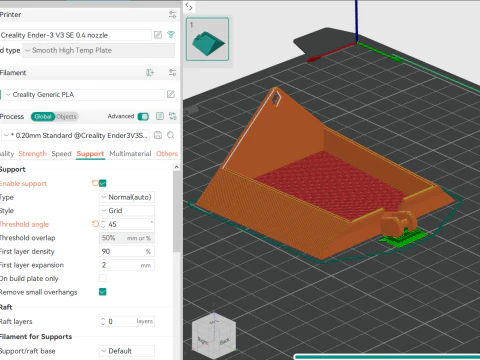Click the compare presets icon
Viewport: 480px width, 360px height.
172,116
